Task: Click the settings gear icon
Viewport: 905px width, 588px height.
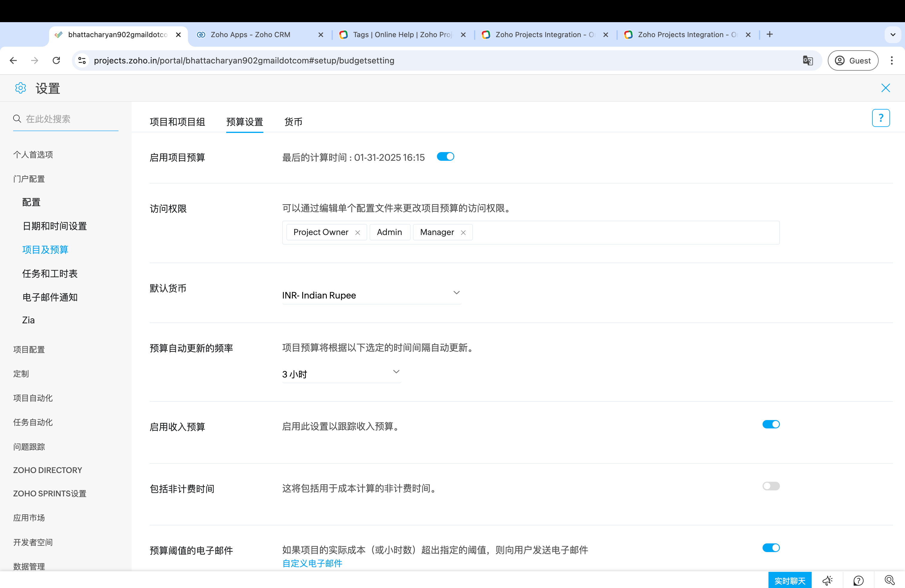Action: [x=20, y=88]
